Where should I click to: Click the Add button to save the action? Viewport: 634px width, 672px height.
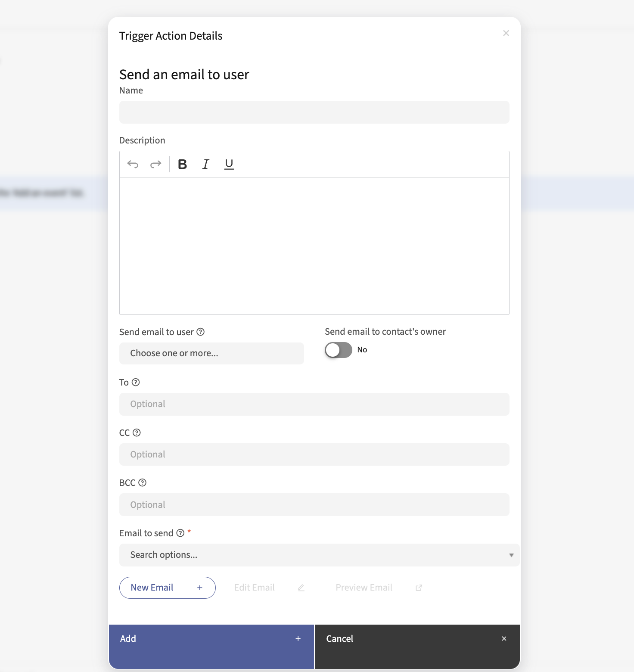pos(211,638)
